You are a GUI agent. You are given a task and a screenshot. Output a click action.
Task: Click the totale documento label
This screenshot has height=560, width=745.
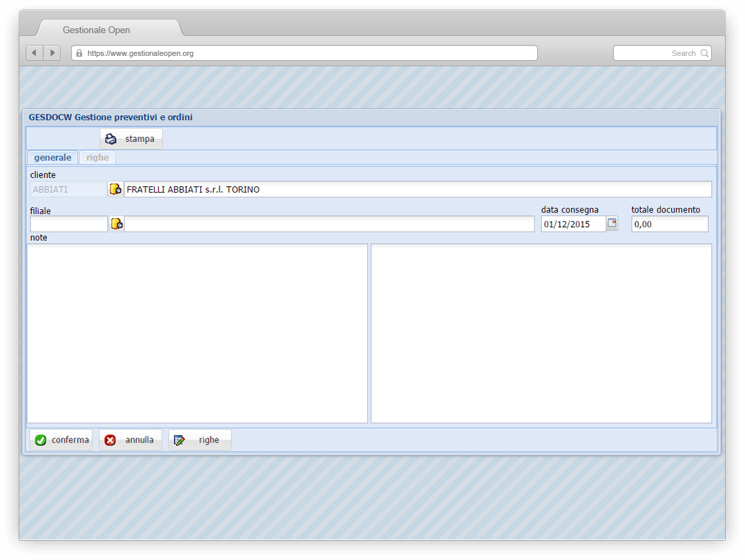[666, 209]
